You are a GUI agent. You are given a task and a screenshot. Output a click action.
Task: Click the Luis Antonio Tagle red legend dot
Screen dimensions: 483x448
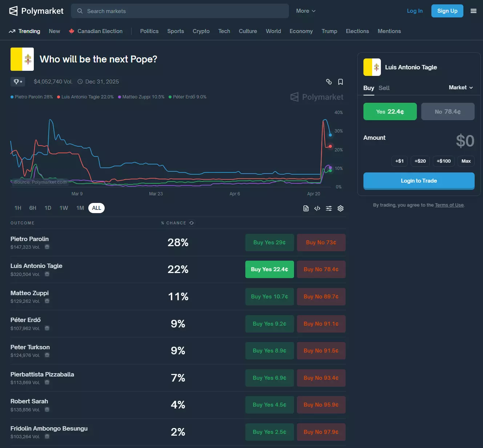click(59, 97)
